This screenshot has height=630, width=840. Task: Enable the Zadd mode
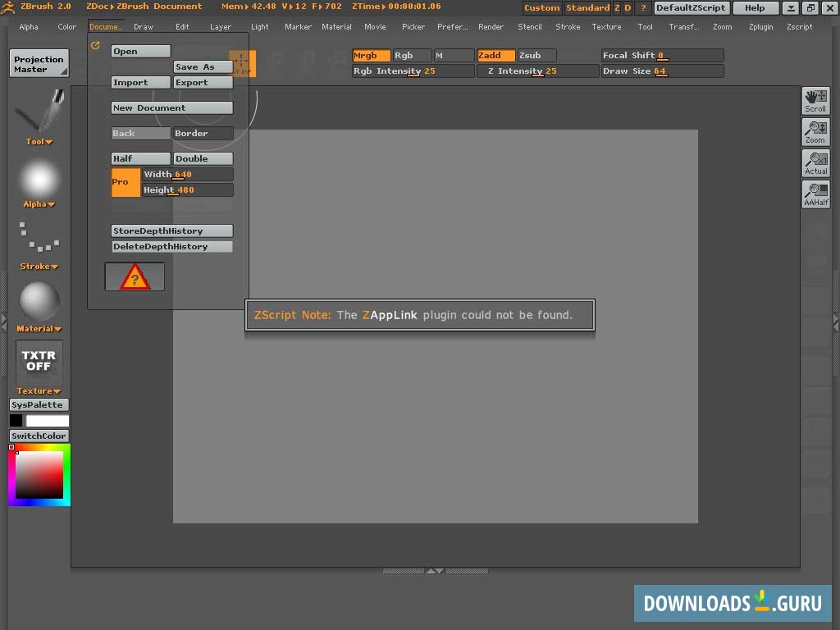[495, 55]
